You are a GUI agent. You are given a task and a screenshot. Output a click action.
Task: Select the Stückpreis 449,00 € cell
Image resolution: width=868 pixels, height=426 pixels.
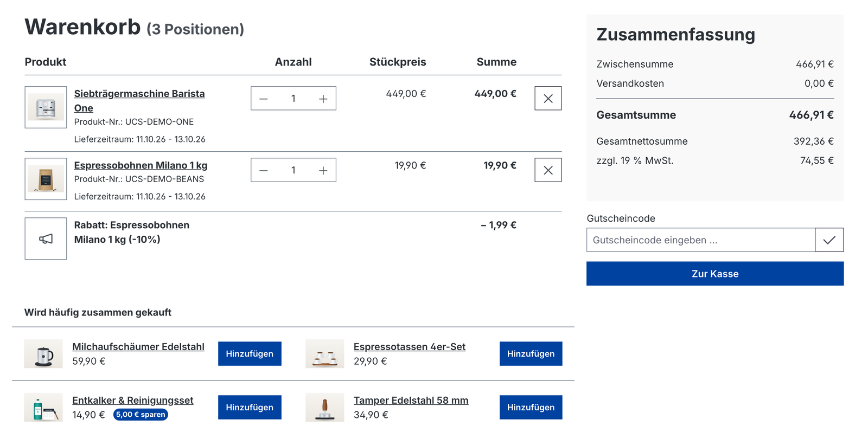(406, 94)
